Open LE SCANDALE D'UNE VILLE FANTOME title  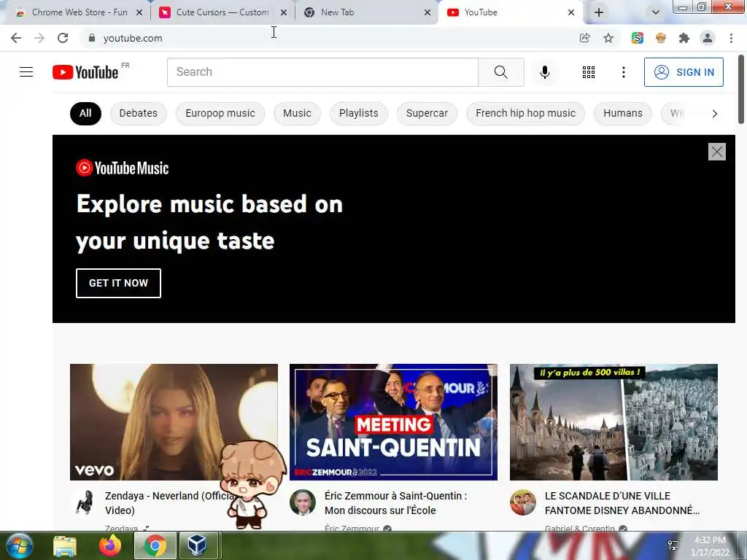[622, 503]
